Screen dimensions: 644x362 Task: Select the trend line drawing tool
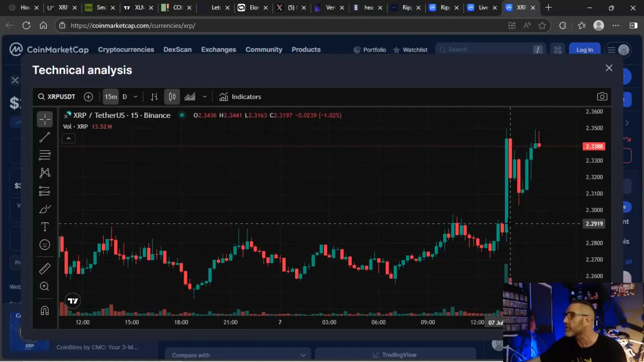(45, 137)
